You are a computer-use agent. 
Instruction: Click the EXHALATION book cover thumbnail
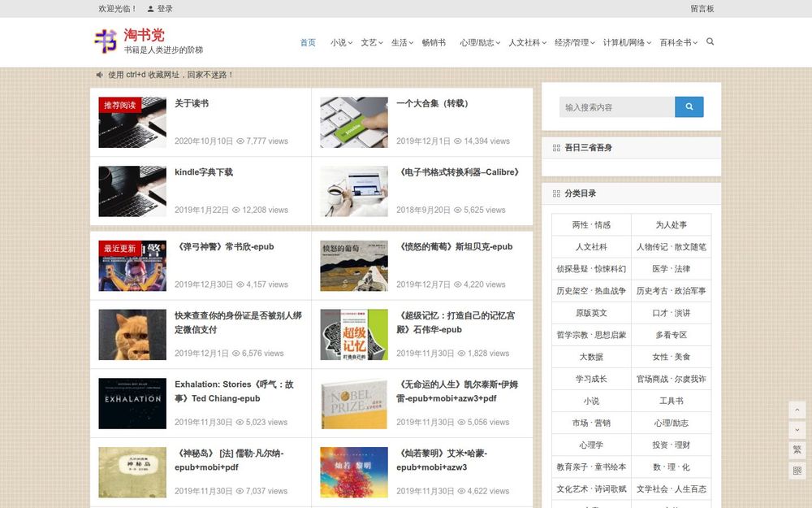click(x=132, y=404)
